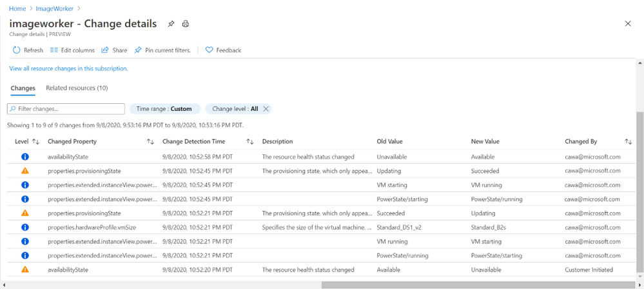Click the horizontal scroll left arrow
644x289 pixels.
click(x=3, y=284)
